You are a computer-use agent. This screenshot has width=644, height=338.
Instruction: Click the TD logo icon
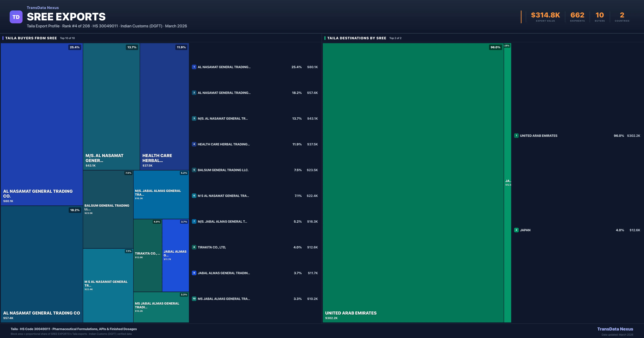(x=16, y=17)
